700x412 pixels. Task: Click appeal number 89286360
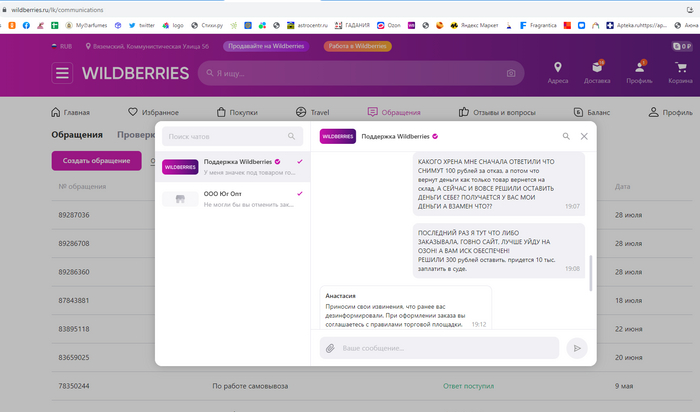pos(74,272)
